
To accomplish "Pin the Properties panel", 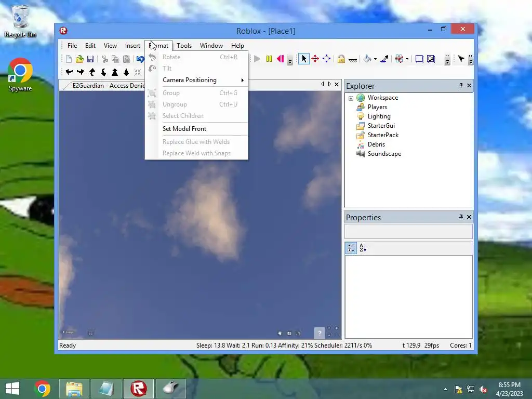I will point(461,217).
